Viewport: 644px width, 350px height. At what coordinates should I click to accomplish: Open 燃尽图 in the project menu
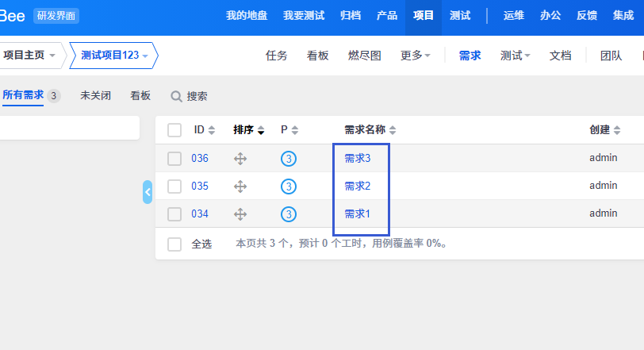point(364,56)
